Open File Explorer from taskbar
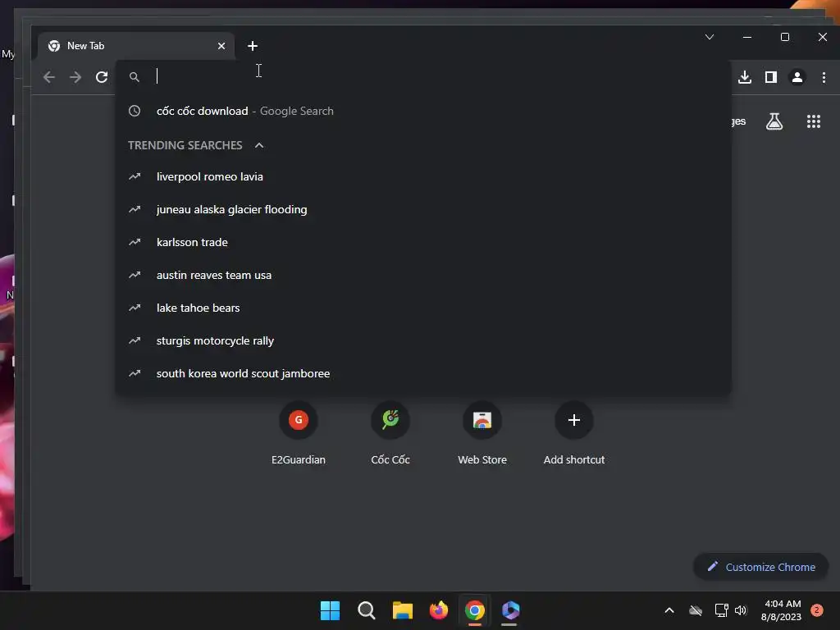 (402, 610)
